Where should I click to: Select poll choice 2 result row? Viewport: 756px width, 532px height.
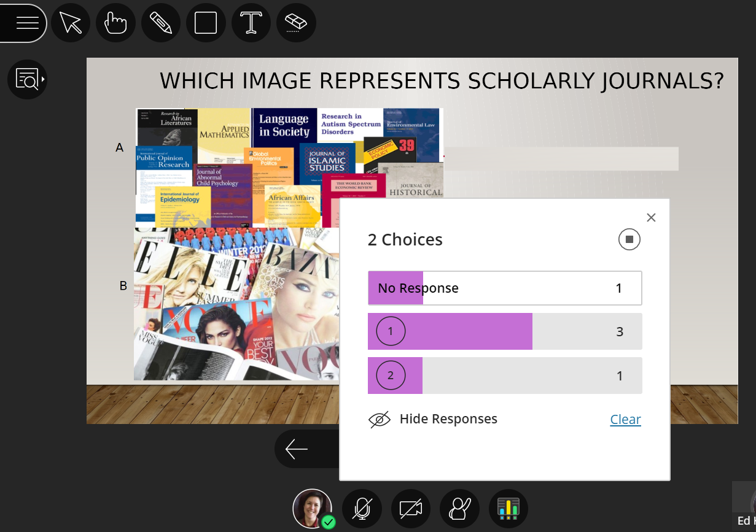[504, 376]
